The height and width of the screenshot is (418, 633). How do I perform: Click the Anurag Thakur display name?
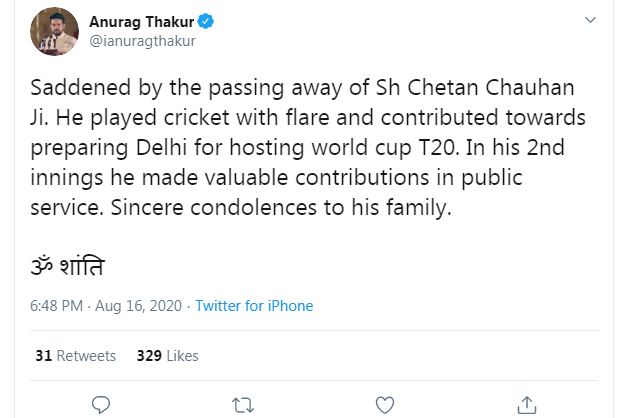pyautogui.click(x=142, y=21)
